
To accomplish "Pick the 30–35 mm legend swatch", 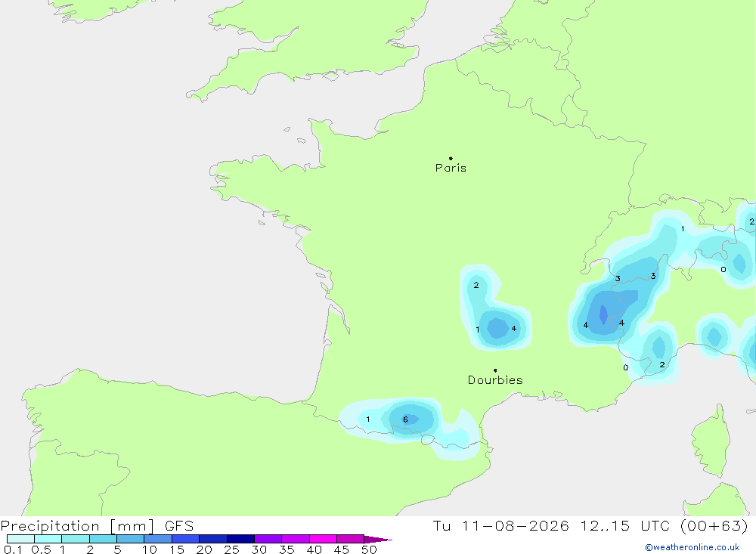I will pos(268,539).
